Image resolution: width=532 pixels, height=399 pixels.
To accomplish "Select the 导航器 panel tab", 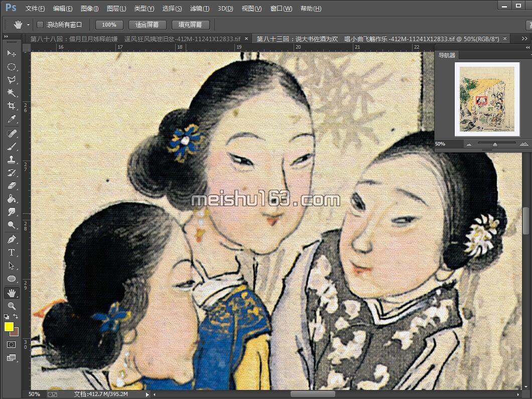I will [447, 55].
